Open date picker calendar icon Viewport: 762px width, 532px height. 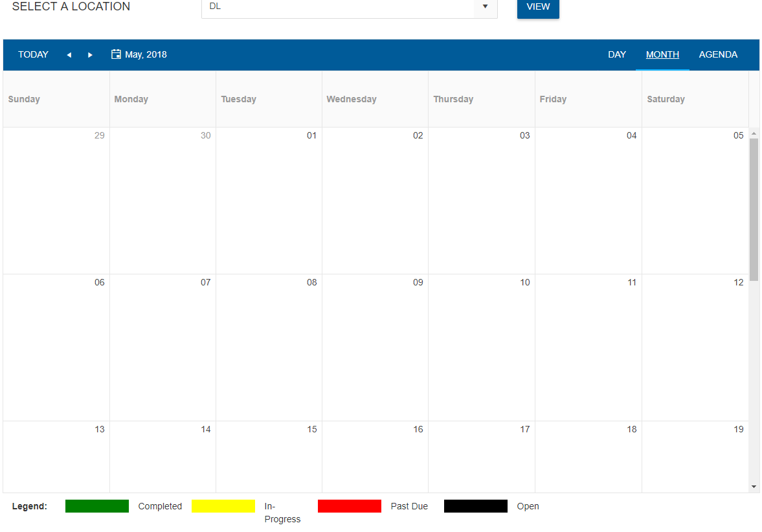(117, 54)
